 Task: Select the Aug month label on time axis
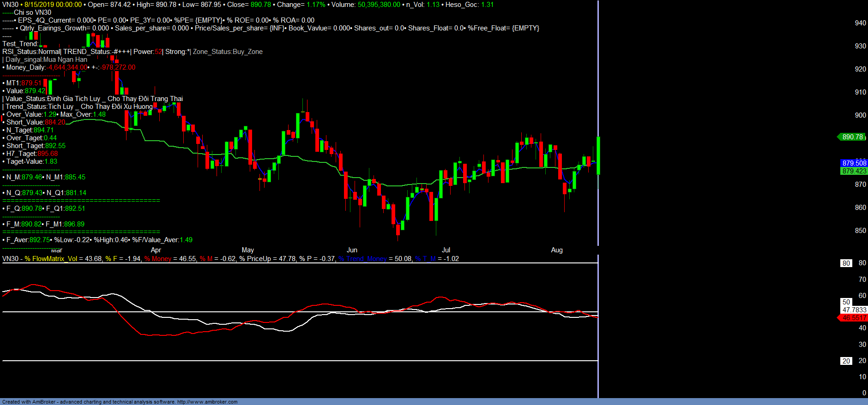(557, 250)
